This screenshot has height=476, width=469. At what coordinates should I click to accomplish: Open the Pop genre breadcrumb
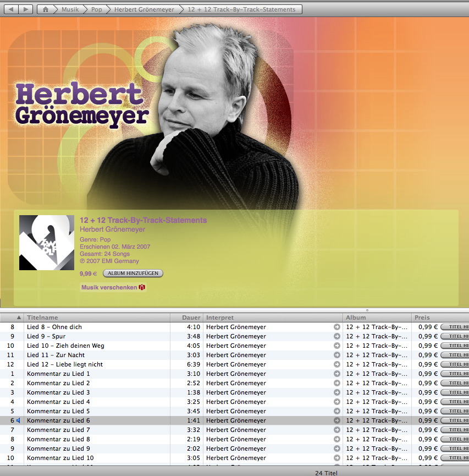(x=96, y=9)
